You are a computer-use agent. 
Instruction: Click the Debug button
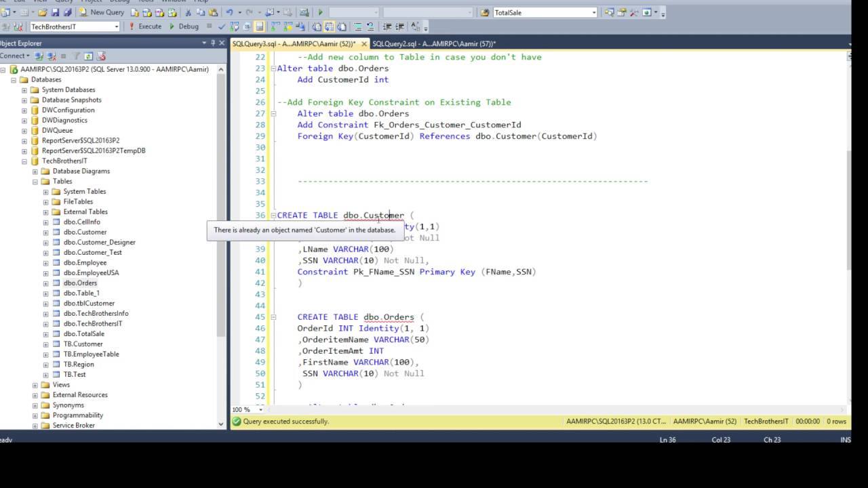(x=183, y=26)
